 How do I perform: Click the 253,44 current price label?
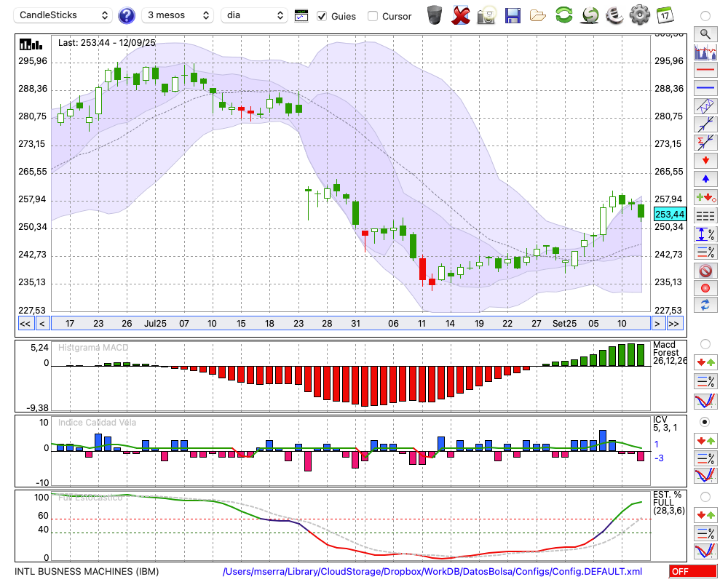coord(670,214)
